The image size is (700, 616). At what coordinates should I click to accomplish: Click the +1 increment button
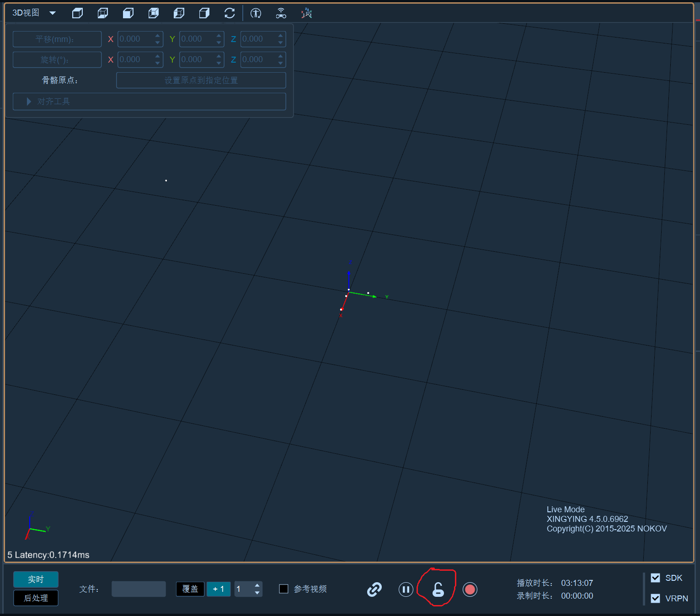pos(219,589)
